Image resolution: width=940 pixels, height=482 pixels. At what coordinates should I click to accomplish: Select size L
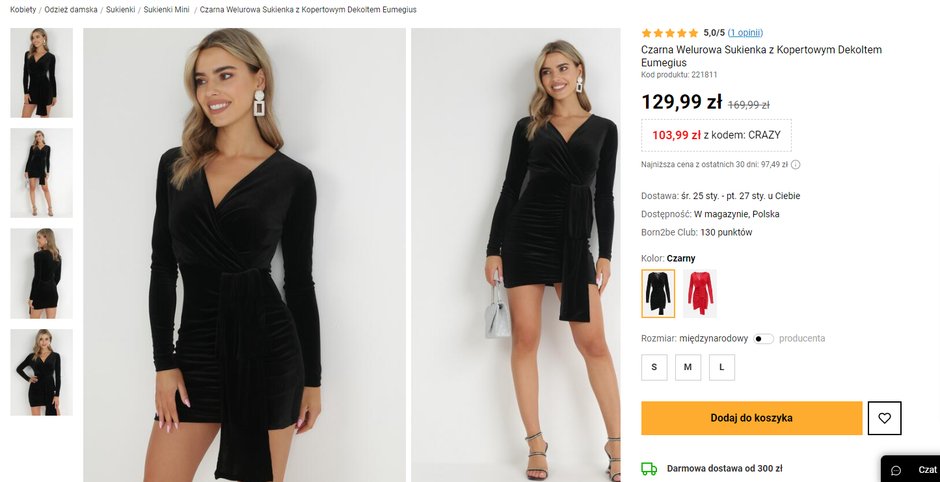pos(722,367)
